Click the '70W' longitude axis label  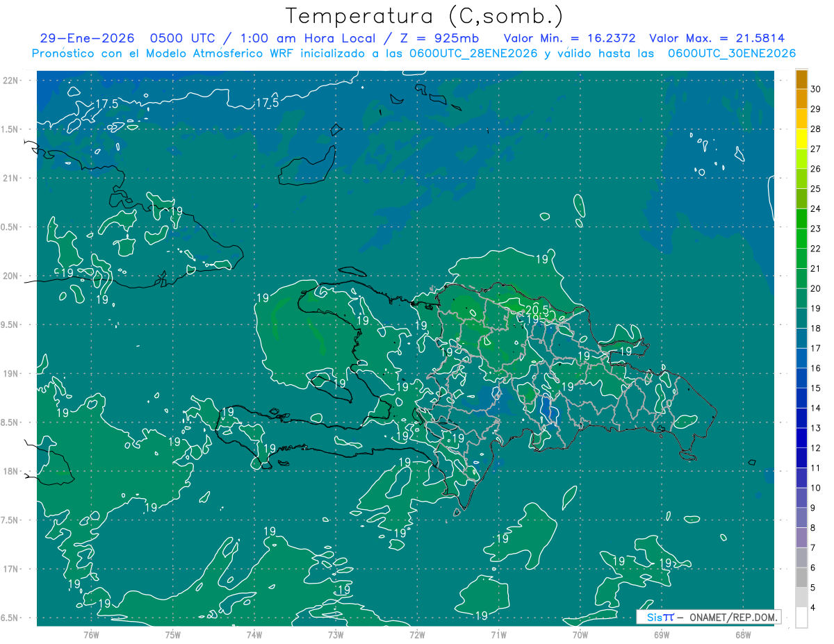tap(580, 635)
